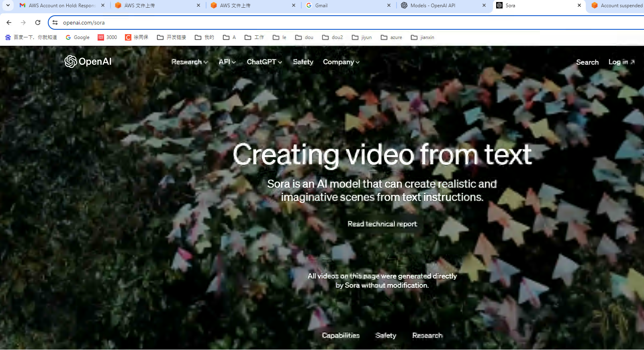Switch to AWS Account on Hold Gmail tab
Viewport: 644px width, 350px height.
point(58,5)
